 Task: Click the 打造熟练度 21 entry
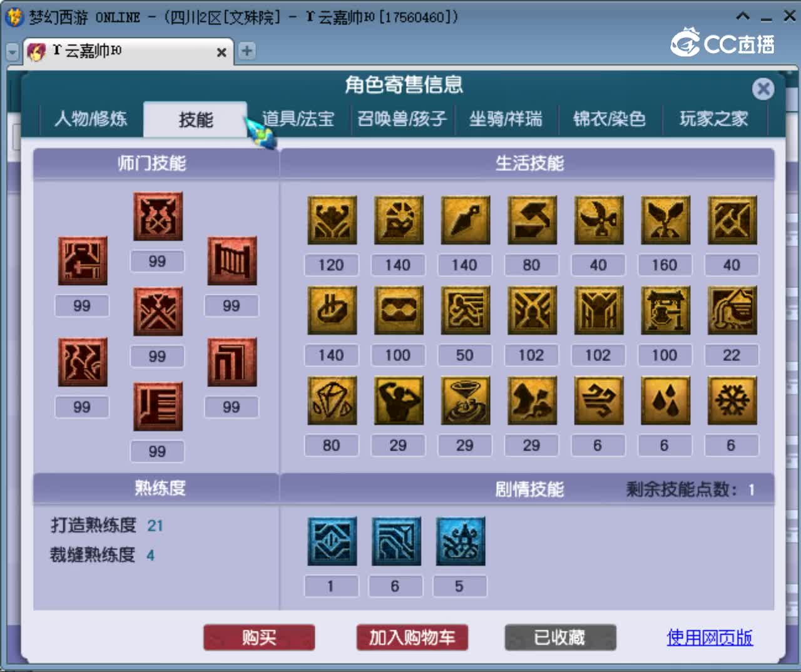click(107, 526)
